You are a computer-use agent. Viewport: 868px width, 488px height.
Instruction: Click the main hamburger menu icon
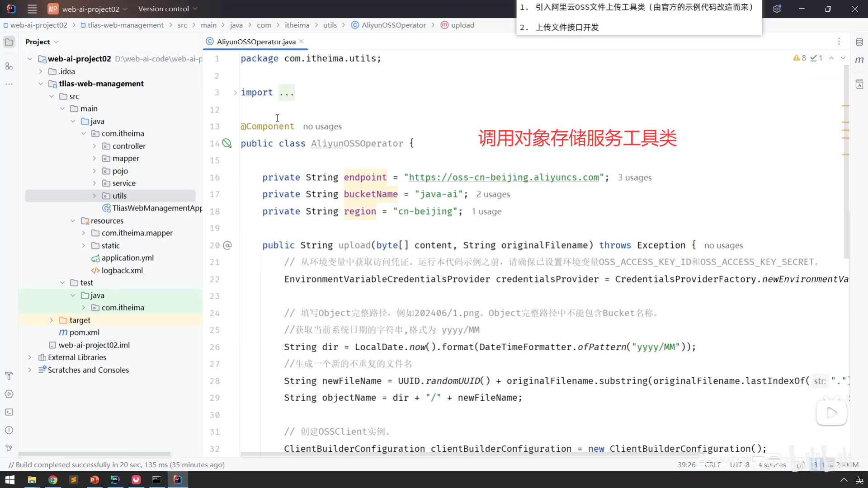[32, 9]
